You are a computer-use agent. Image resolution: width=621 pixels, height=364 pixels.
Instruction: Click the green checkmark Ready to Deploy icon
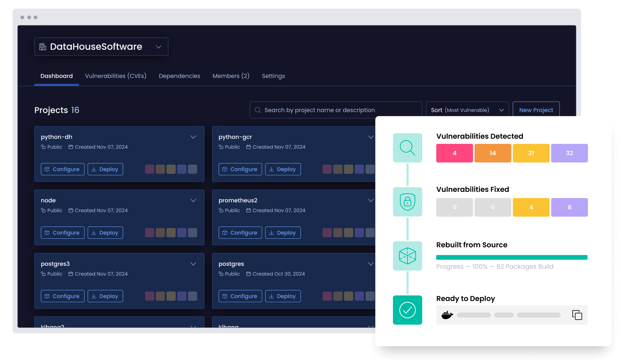(407, 310)
